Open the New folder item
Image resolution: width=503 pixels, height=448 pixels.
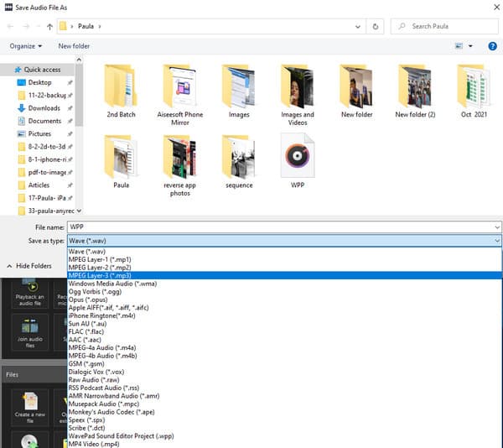pyautogui.click(x=357, y=91)
